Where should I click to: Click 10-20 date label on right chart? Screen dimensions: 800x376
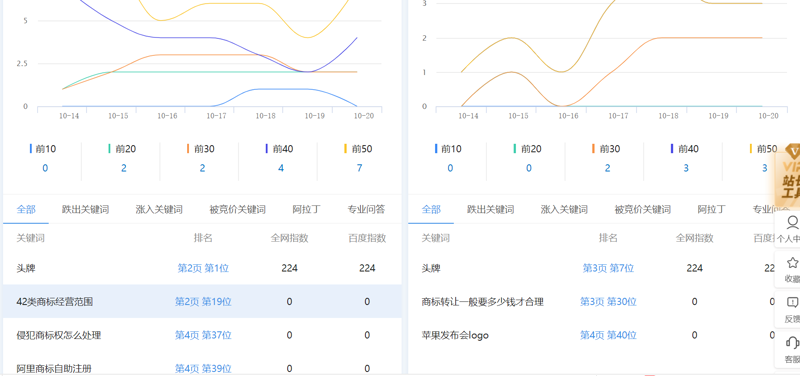[768, 116]
